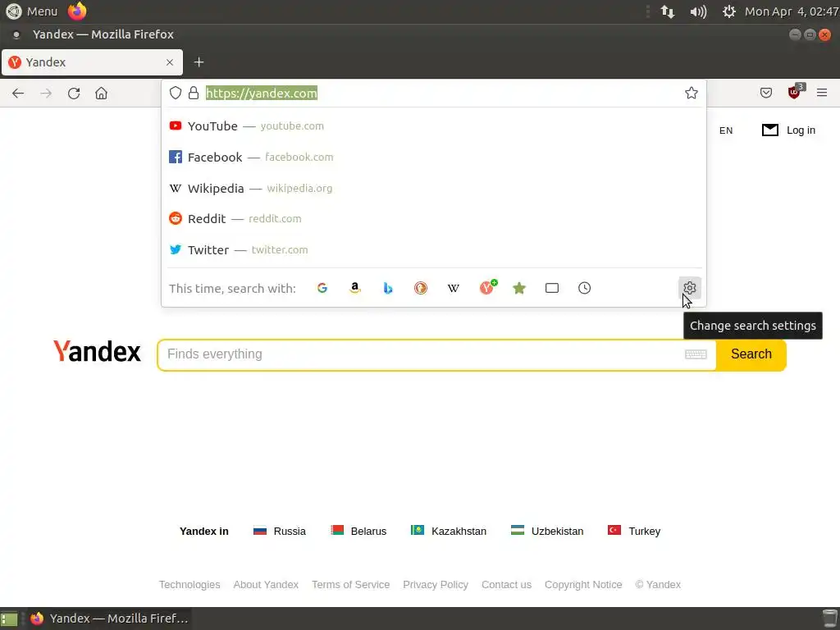Click the forward navigation arrow
This screenshot has height=630, width=840.
(x=46, y=94)
